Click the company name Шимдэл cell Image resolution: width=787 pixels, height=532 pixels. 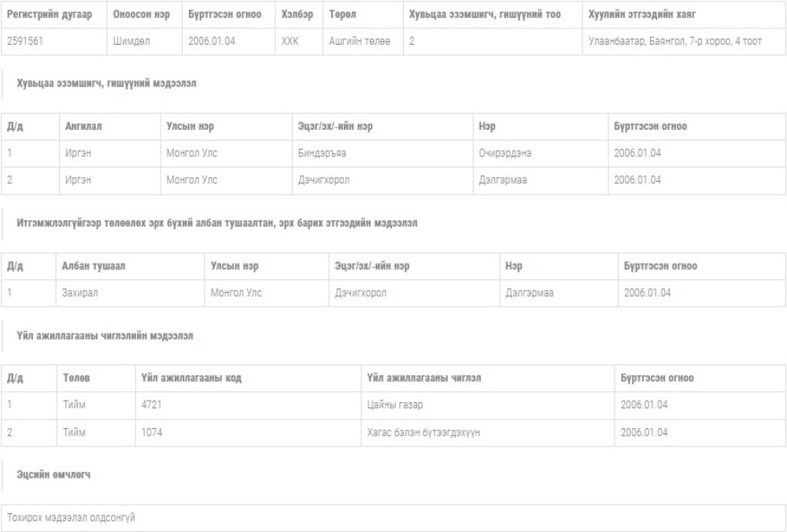point(131,41)
